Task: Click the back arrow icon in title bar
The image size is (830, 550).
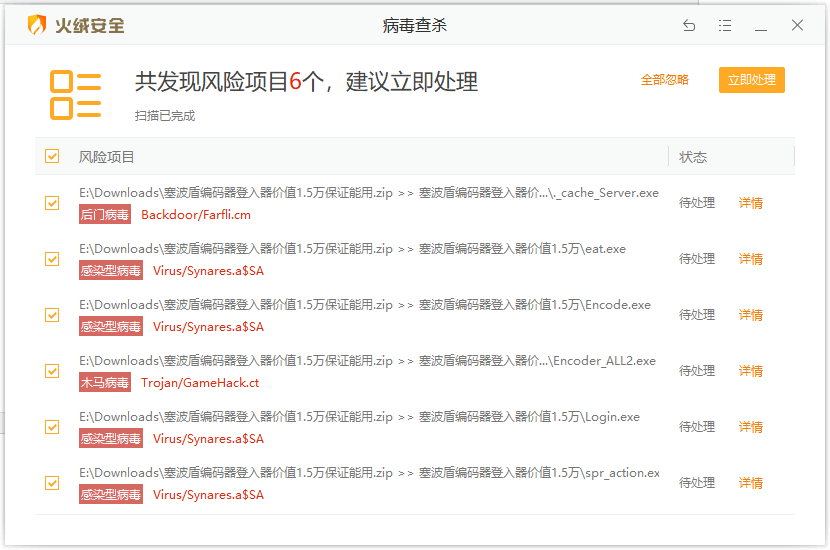Action: [689, 25]
